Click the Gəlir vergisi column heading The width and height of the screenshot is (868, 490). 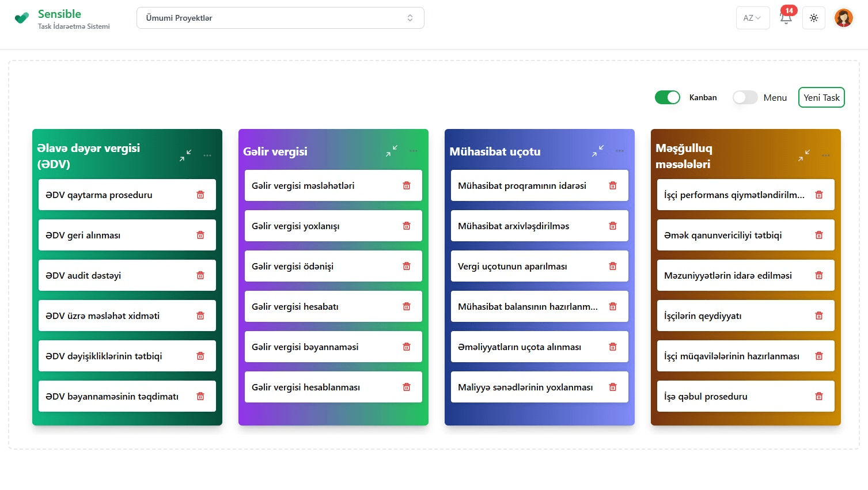coord(275,151)
